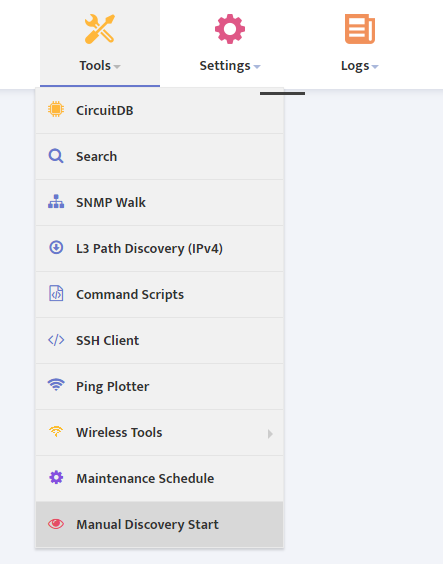Click the Maintenance Schedule purple gear icon

[x=56, y=477]
